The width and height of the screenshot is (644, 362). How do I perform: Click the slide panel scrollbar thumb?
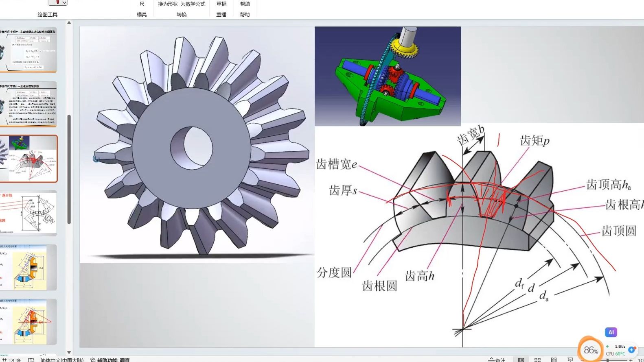(x=69, y=169)
